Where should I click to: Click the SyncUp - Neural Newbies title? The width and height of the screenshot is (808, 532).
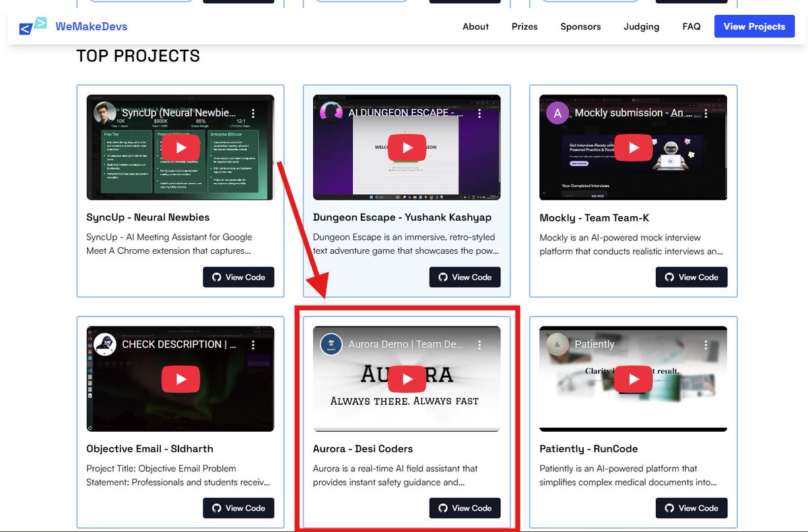click(148, 218)
